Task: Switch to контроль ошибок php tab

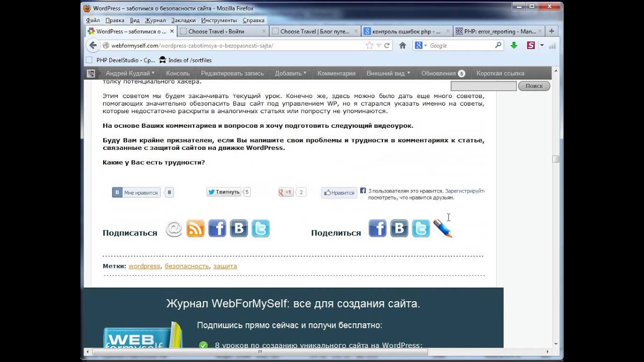Action: (x=407, y=31)
